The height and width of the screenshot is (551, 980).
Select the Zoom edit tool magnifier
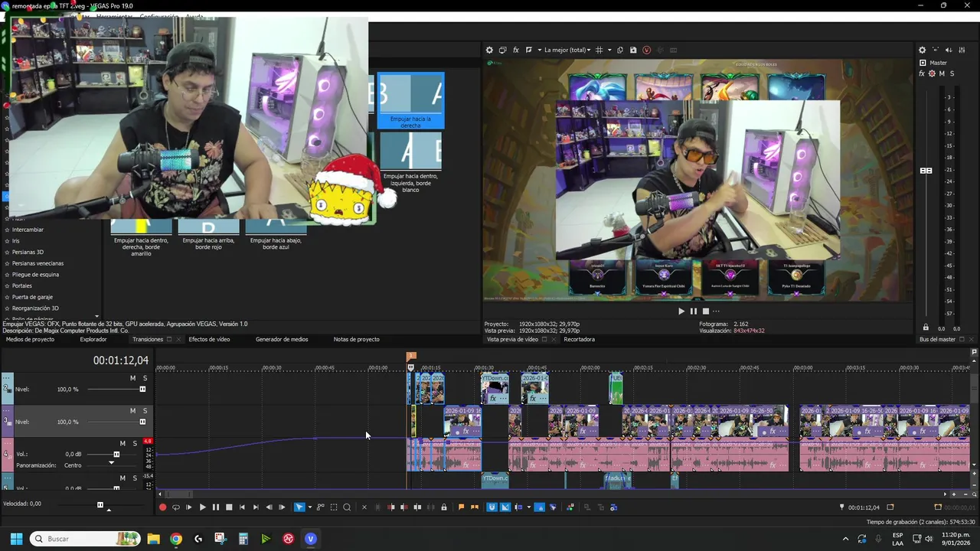(x=347, y=507)
